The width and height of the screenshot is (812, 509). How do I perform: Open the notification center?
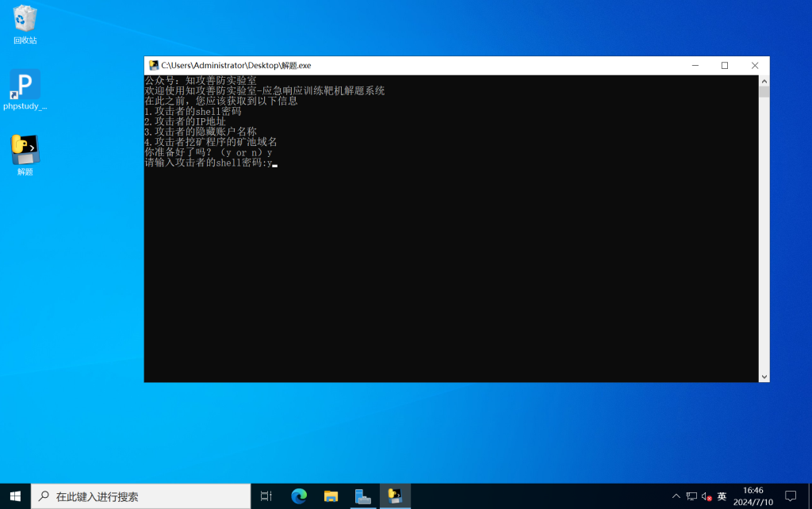[x=790, y=496]
